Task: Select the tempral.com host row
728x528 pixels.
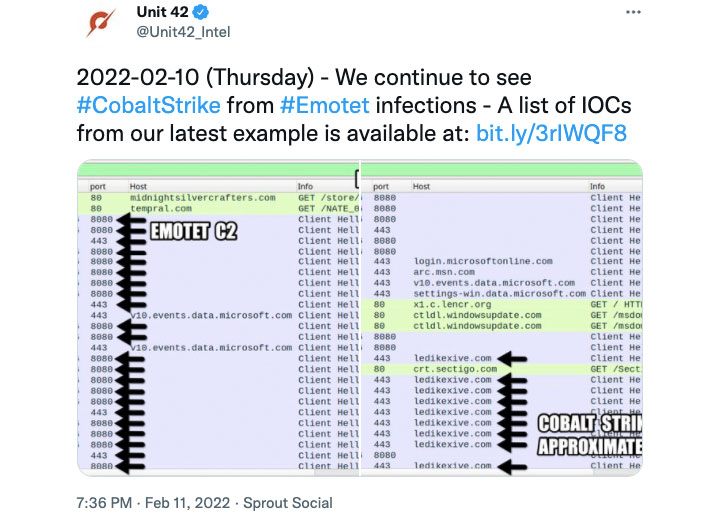Action: coord(161,209)
